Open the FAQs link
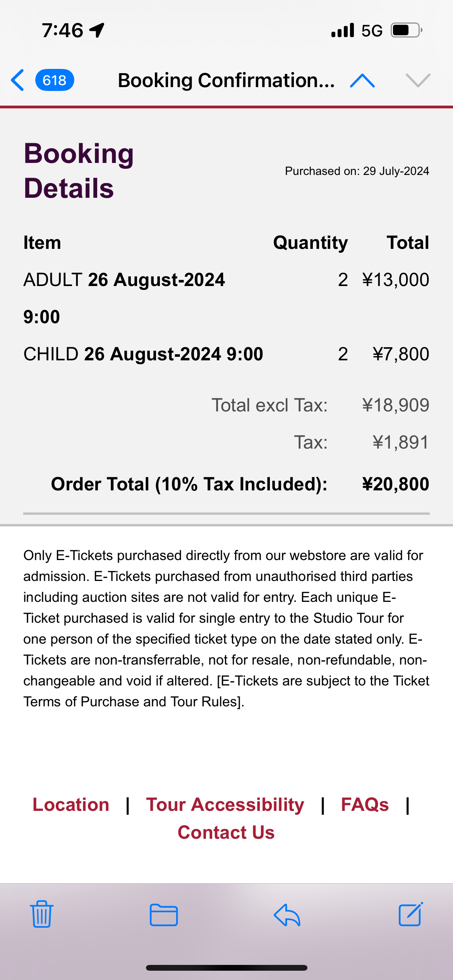The width and height of the screenshot is (453, 980). (x=365, y=805)
